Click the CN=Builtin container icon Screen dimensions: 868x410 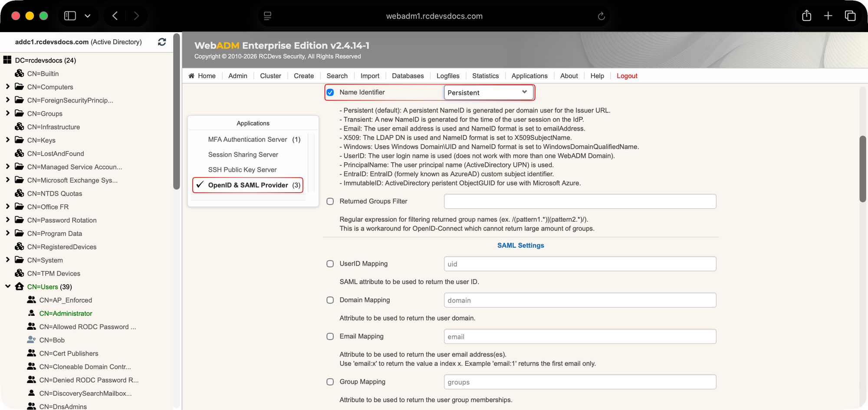pos(20,73)
